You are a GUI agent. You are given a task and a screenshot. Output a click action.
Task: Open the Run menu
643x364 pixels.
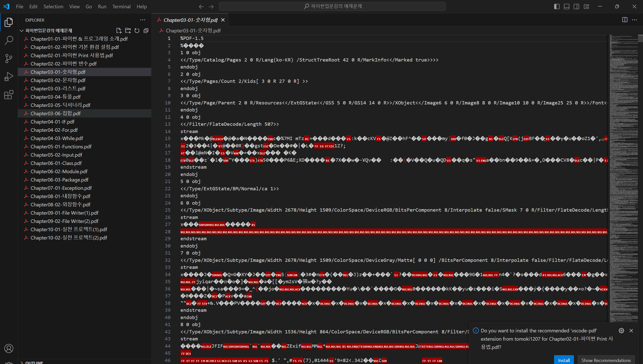coord(102,7)
